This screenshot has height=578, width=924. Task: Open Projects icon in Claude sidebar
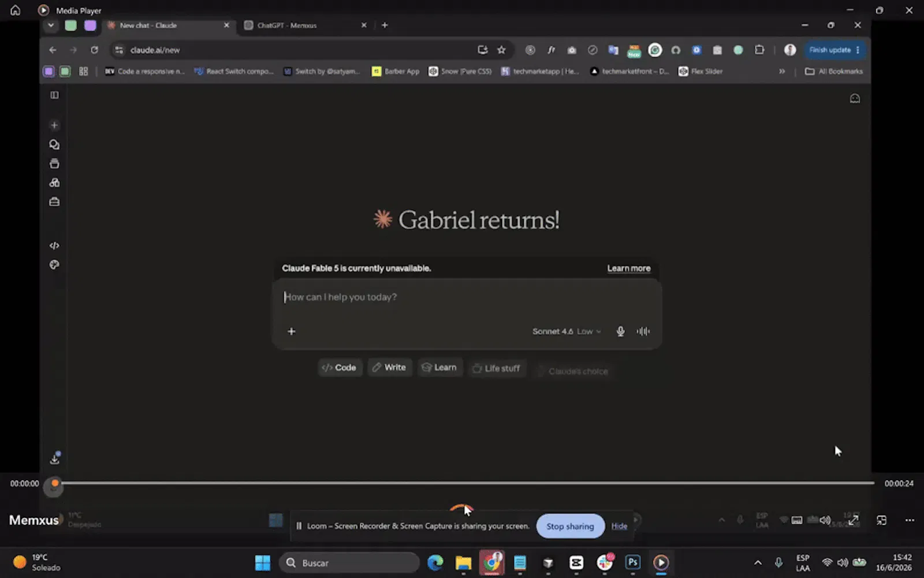point(54,164)
